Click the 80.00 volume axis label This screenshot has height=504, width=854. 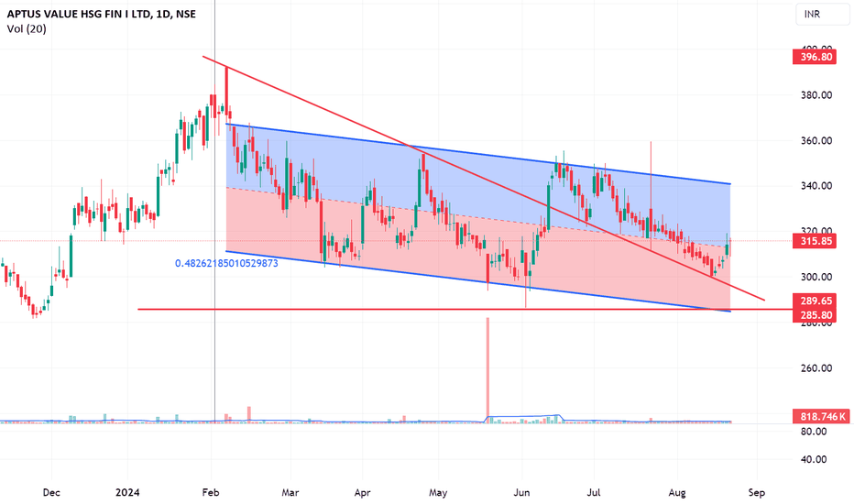[x=814, y=432]
